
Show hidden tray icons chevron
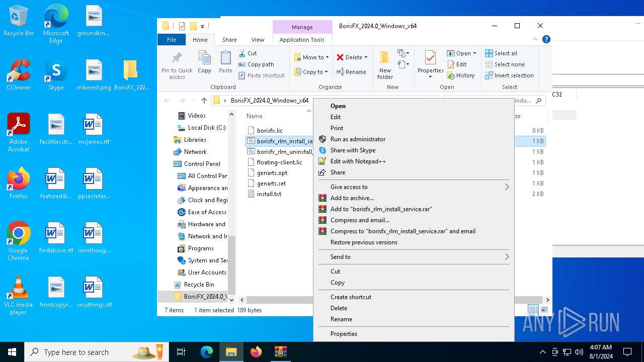(542, 352)
